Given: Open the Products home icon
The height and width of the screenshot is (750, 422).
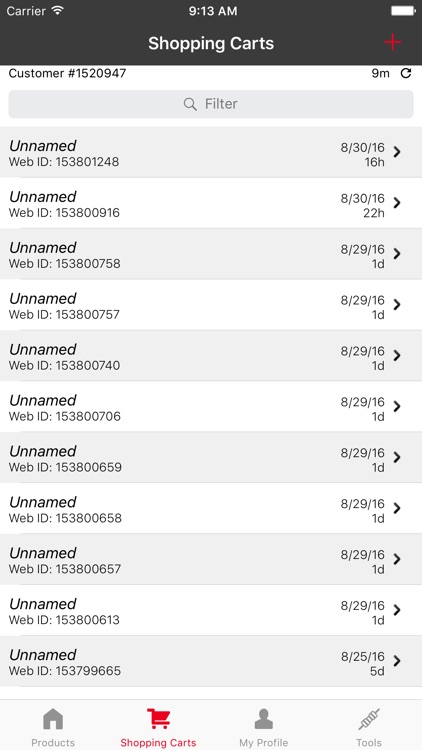Looking at the screenshot, I should (53, 718).
